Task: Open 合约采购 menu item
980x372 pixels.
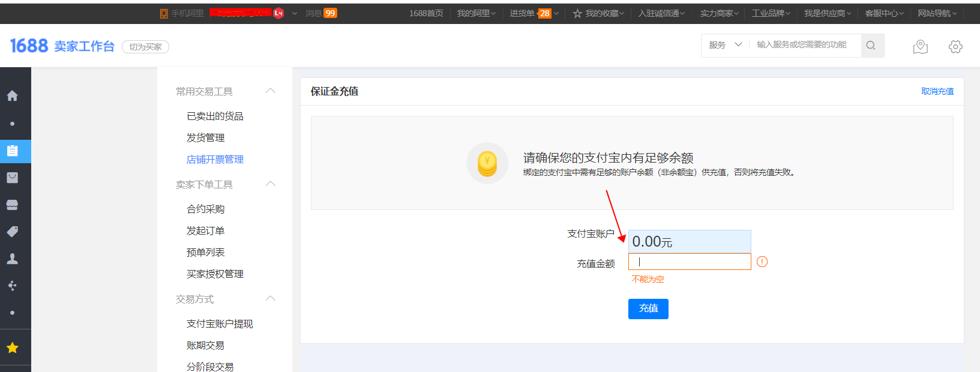Action: click(205, 209)
